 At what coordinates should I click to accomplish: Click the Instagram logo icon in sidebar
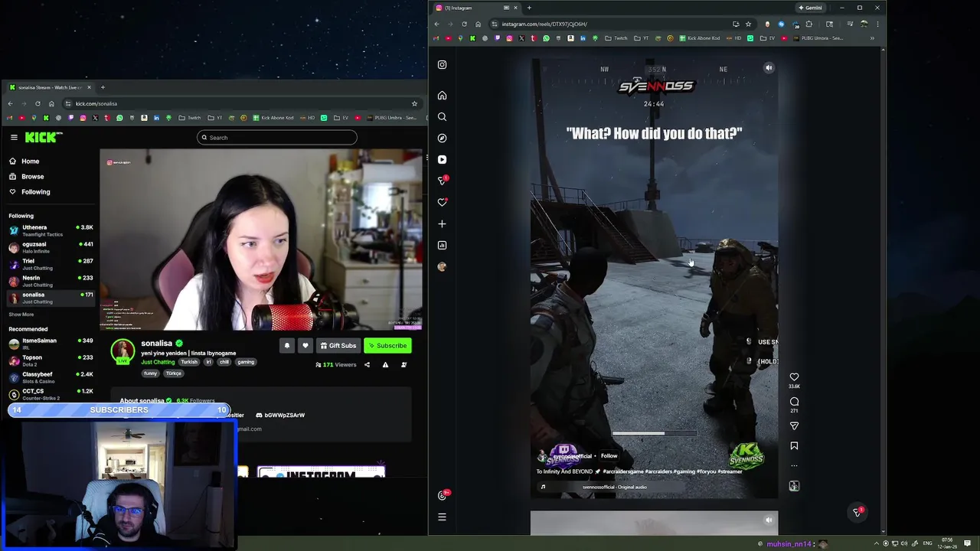point(442,65)
